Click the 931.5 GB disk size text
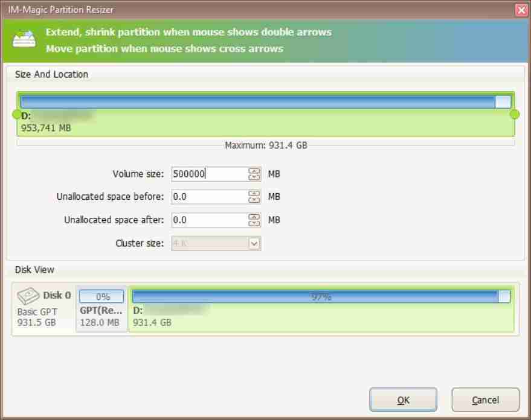The width and height of the screenshot is (531, 420). [37, 322]
